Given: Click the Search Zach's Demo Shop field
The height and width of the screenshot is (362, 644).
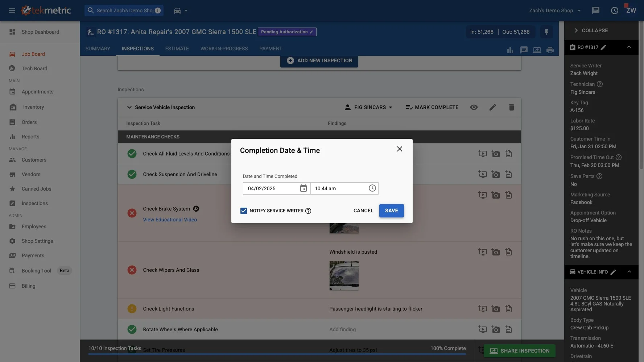Looking at the screenshot, I should pos(124,11).
